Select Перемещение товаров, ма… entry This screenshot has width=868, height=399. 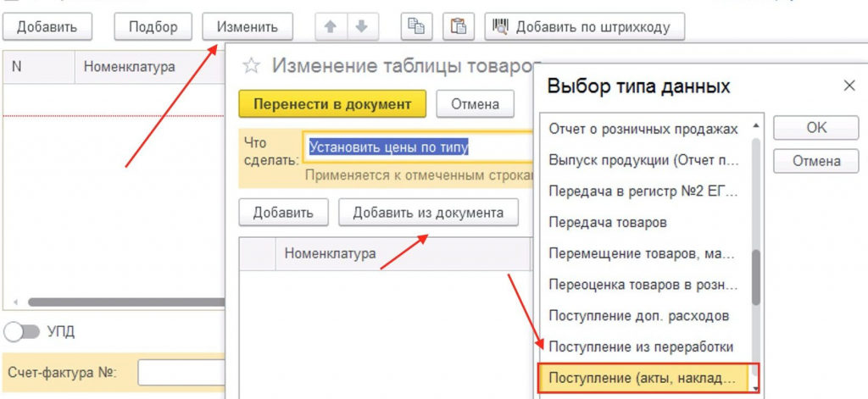pos(643,253)
